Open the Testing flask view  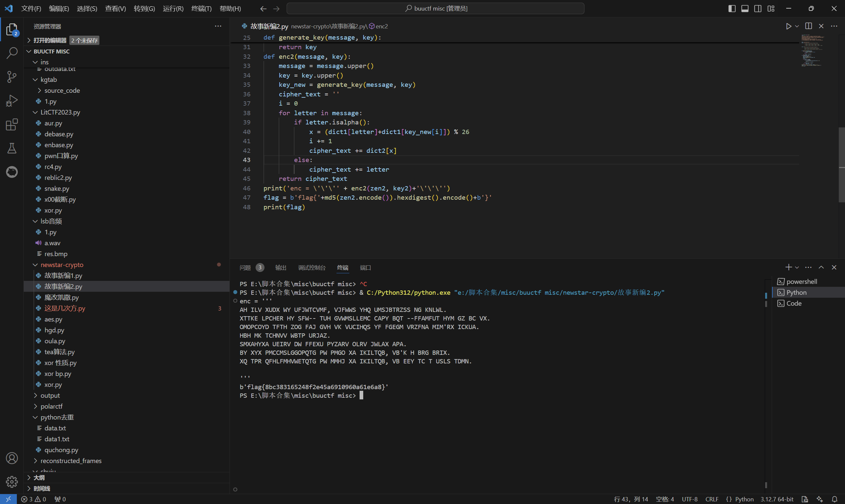[x=12, y=148]
